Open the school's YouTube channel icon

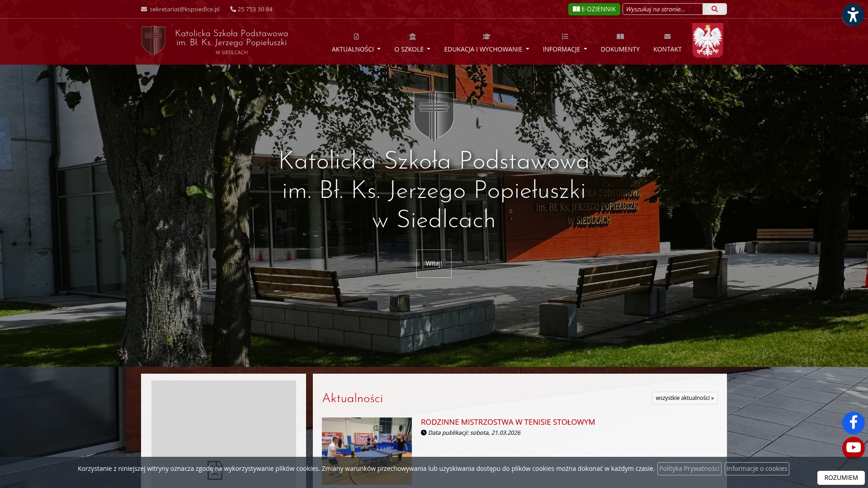click(x=853, y=448)
